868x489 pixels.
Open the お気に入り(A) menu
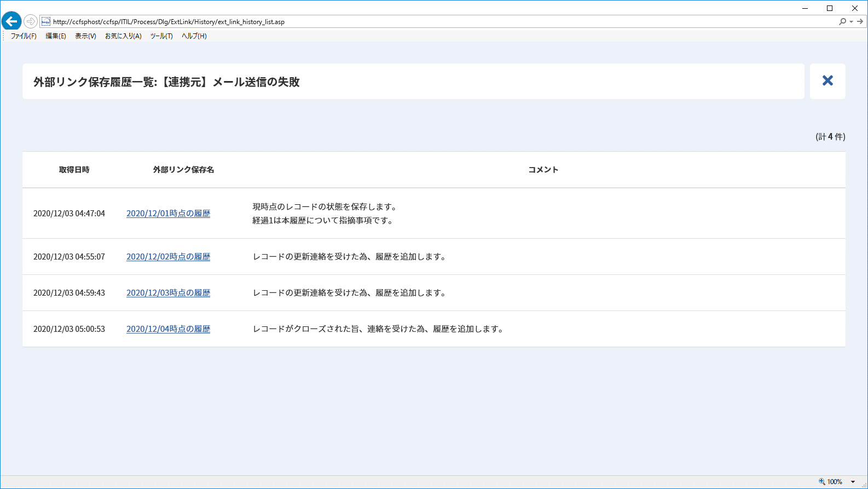[123, 36]
